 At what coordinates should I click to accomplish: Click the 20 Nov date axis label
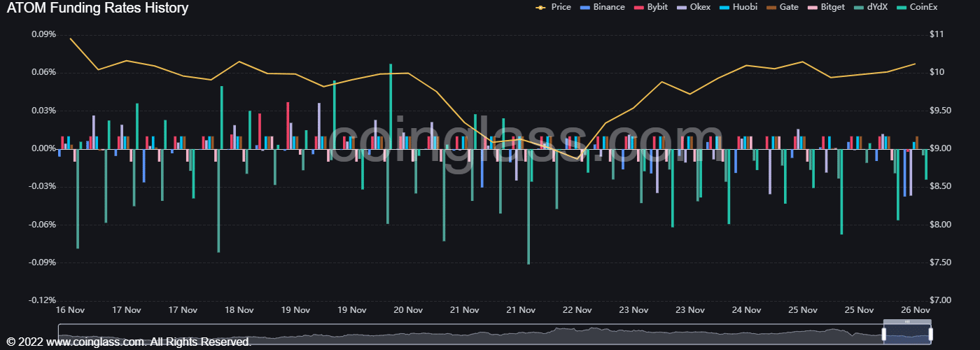click(x=408, y=309)
